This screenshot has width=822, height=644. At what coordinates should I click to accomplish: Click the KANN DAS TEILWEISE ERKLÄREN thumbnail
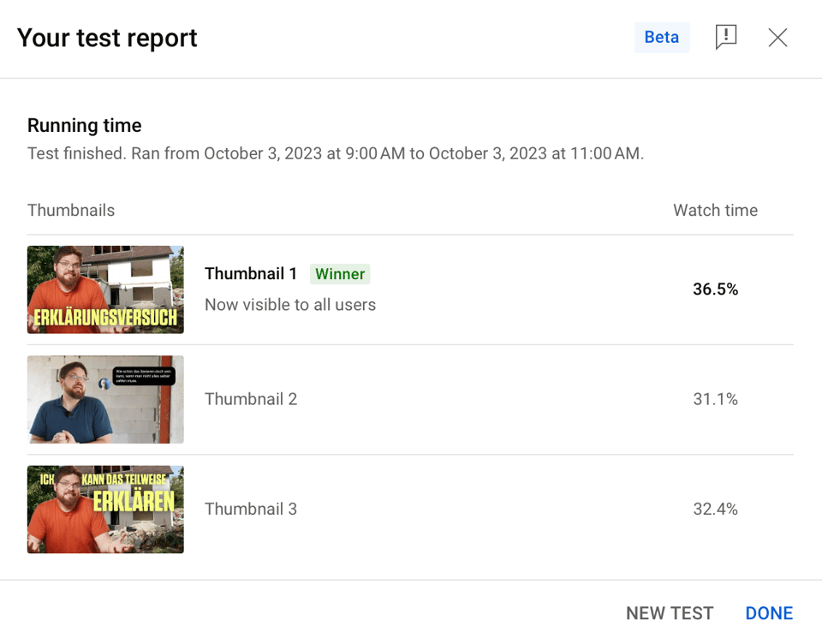(105, 509)
